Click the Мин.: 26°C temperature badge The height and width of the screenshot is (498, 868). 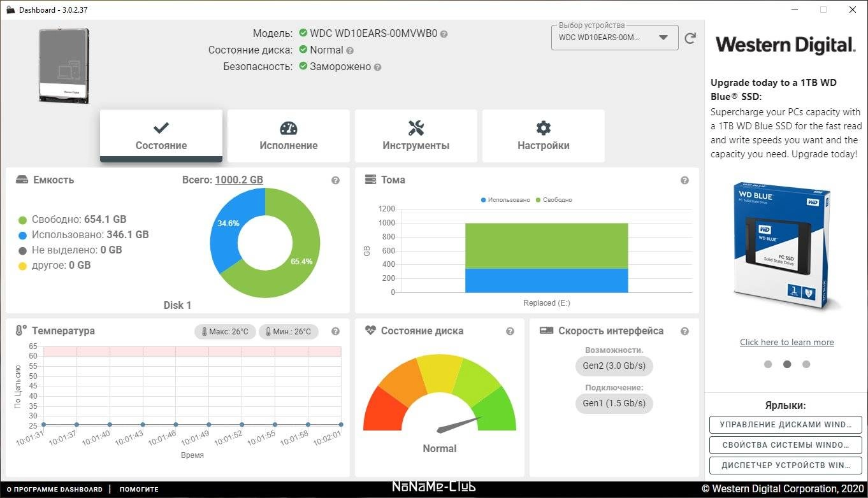click(x=289, y=332)
